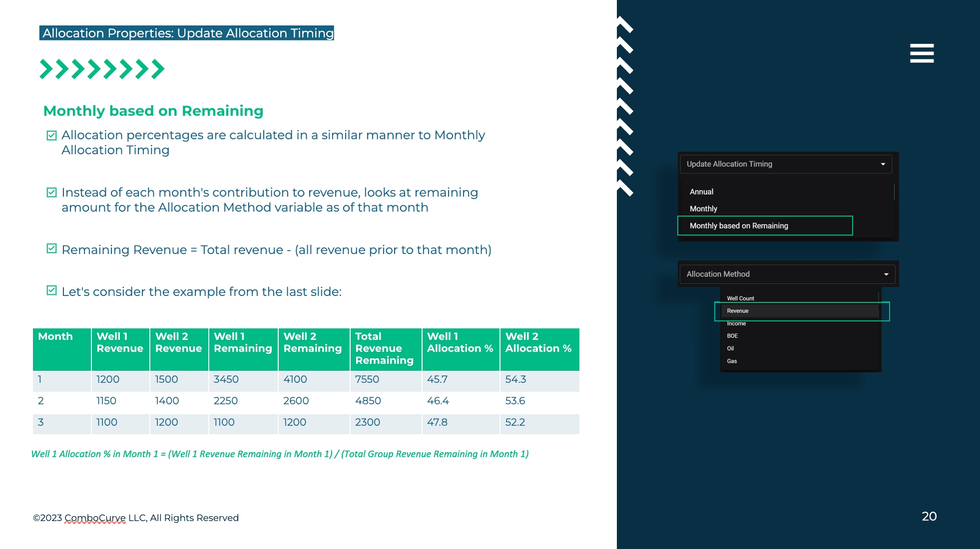Image resolution: width=980 pixels, height=549 pixels.
Task: Click checkbox beside 'Allocation percentages are calculated'
Action: (51, 135)
